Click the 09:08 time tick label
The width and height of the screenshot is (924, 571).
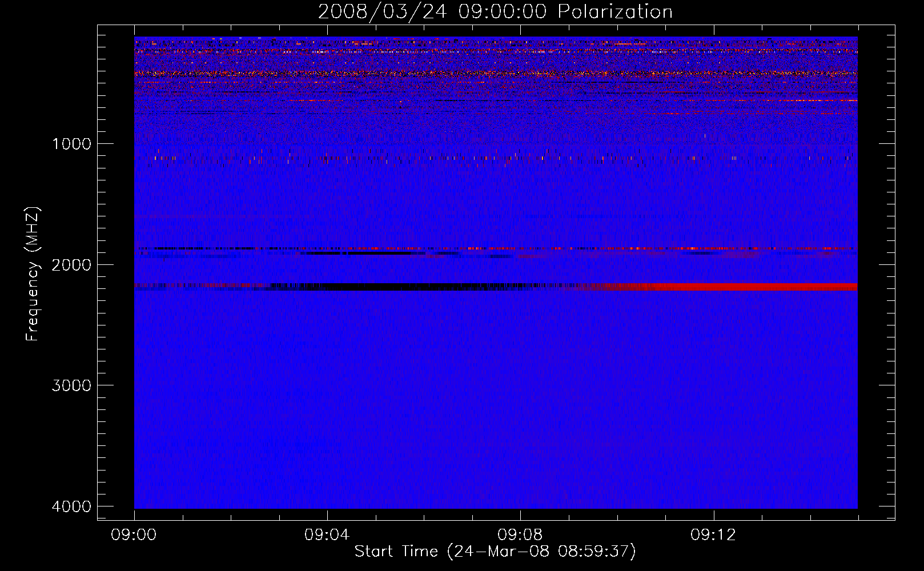click(x=520, y=535)
